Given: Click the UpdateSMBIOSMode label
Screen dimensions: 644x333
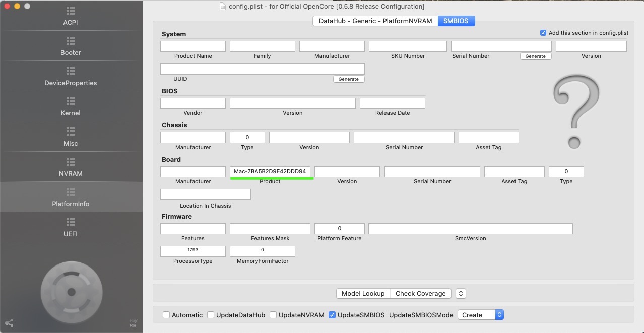Looking at the screenshot, I should coord(421,315).
